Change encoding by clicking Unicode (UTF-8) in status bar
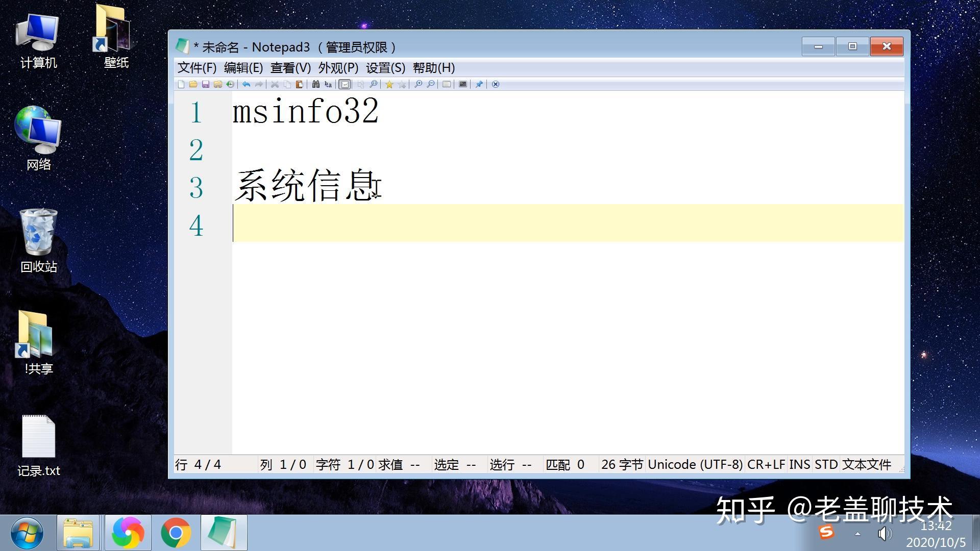This screenshot has width=980, height=551. [x=695, y=464]
